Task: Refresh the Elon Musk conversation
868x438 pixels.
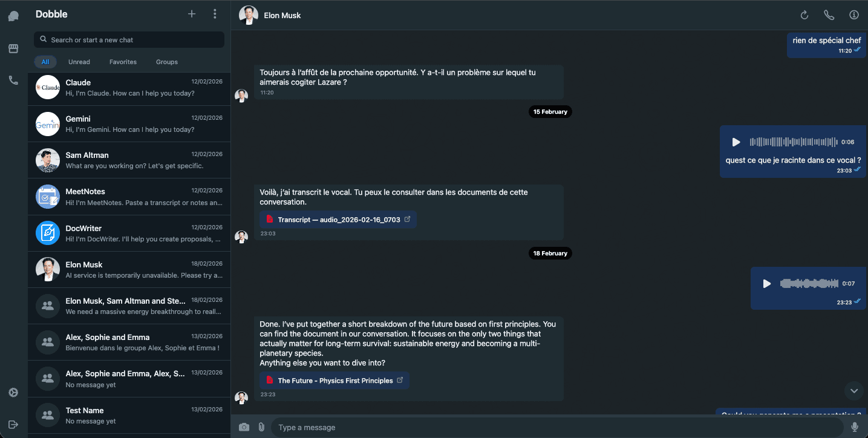Action: pyautogui.click(x=804, y=15)
